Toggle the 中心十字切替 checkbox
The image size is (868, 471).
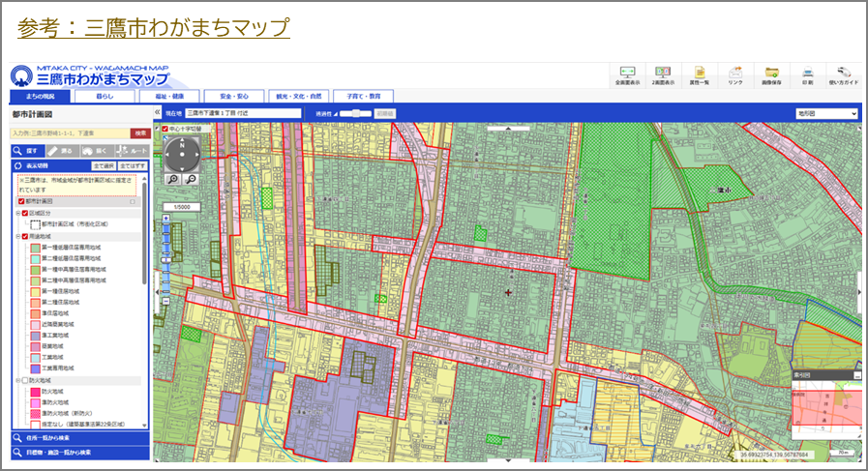pos(165,128)
